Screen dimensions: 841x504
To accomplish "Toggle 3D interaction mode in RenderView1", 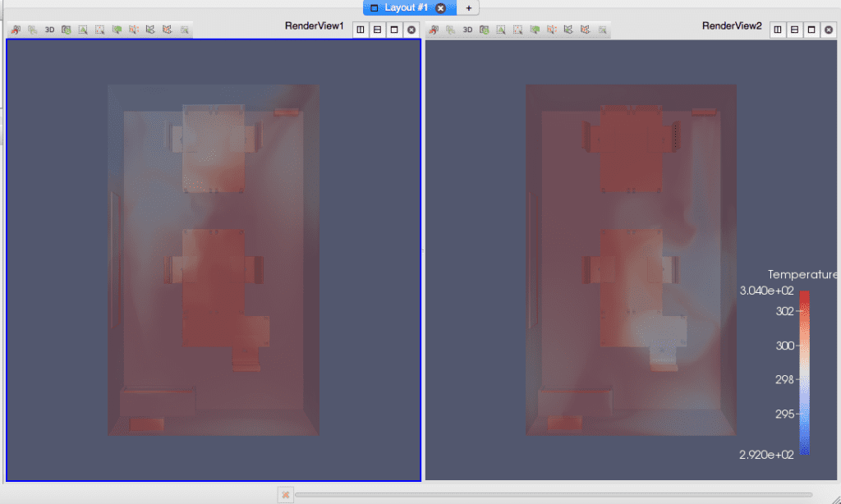I will [x=49, y=30].
